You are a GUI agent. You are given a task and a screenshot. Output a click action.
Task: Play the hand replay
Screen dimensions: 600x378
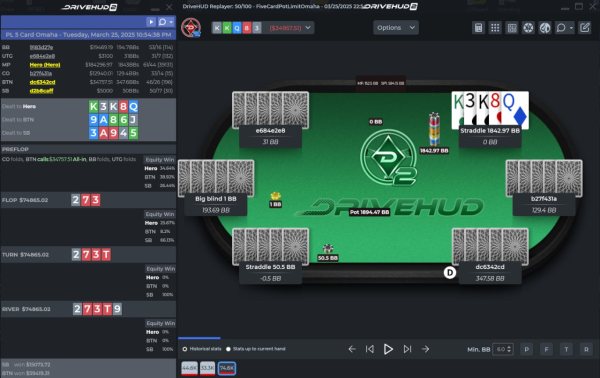(388, 349)
